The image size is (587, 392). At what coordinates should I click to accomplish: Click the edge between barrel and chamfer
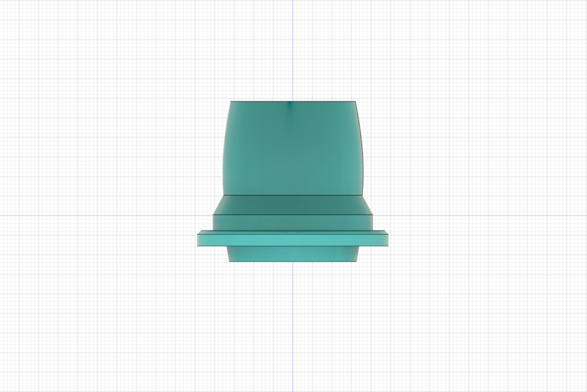(293, 195)
